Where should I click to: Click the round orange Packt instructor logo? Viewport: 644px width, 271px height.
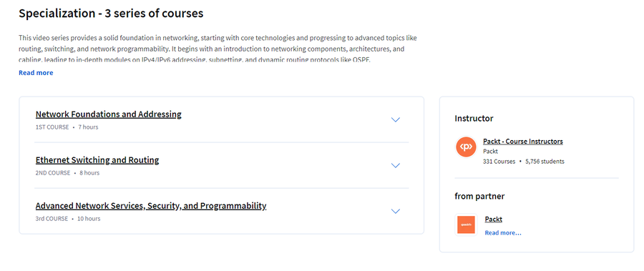point(466,147)
